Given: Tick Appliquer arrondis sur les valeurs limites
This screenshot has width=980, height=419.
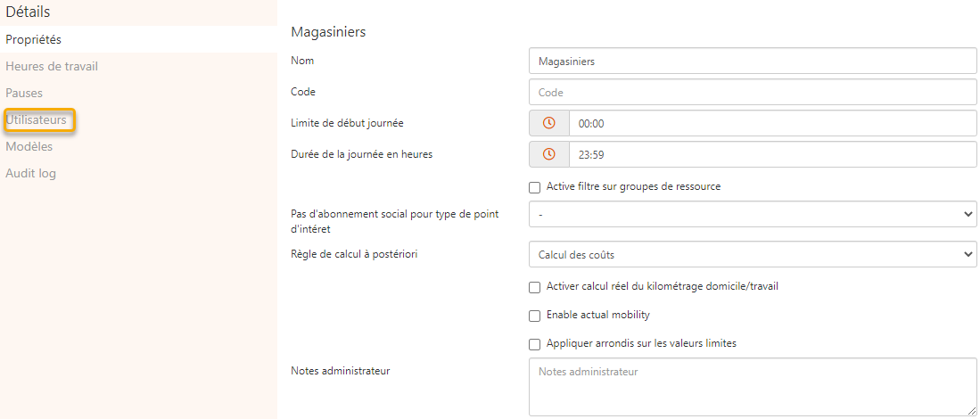Looking at the screenshot, I should [535, 344].
